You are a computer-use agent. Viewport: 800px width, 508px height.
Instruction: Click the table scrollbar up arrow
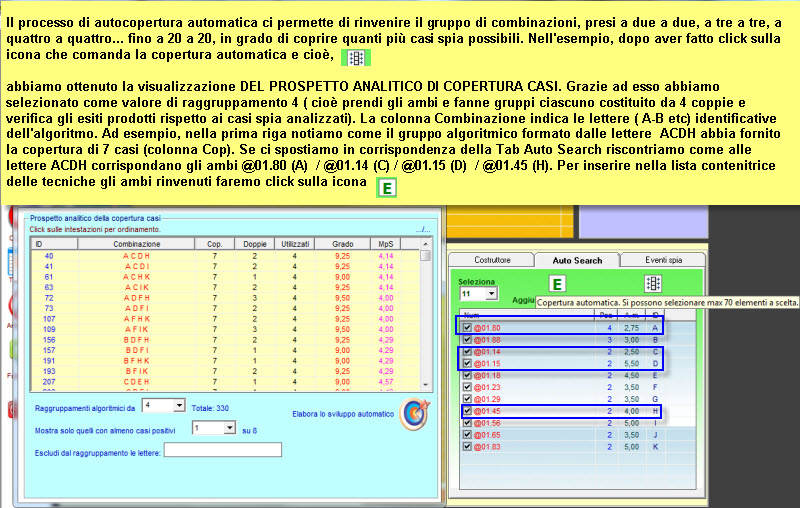[x=426, y=244]
